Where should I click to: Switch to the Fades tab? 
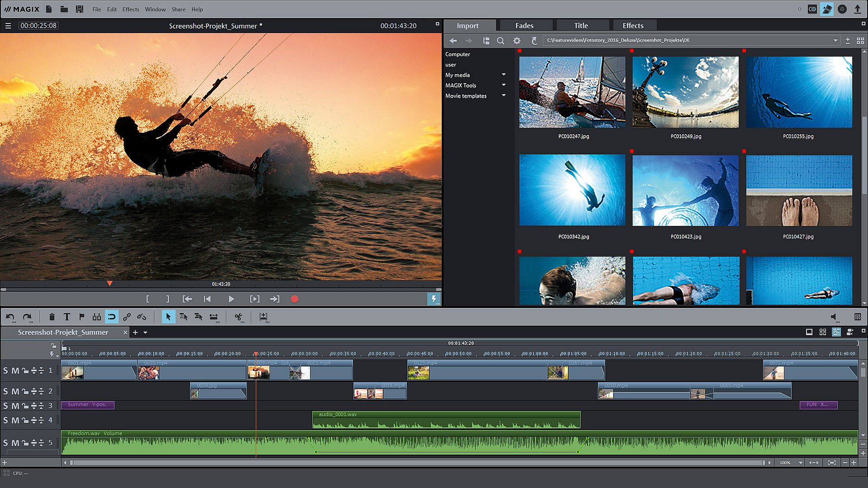(524, 26)
